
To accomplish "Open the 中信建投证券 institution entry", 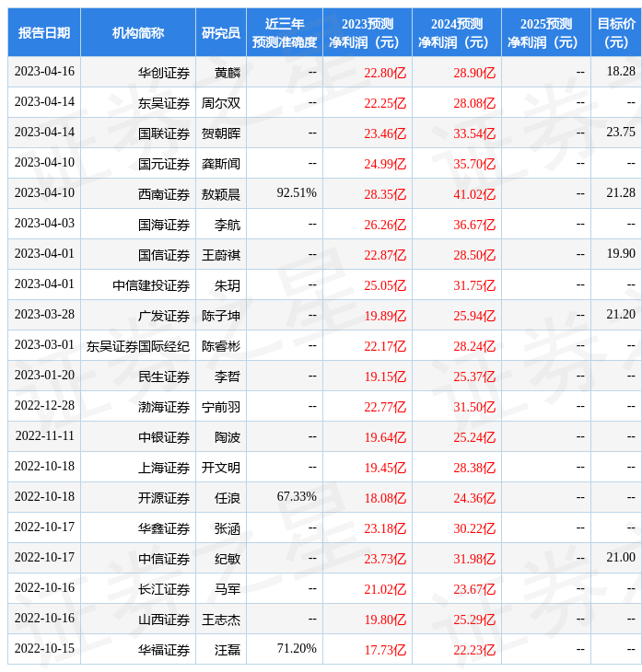I will [x=151, y=285].
